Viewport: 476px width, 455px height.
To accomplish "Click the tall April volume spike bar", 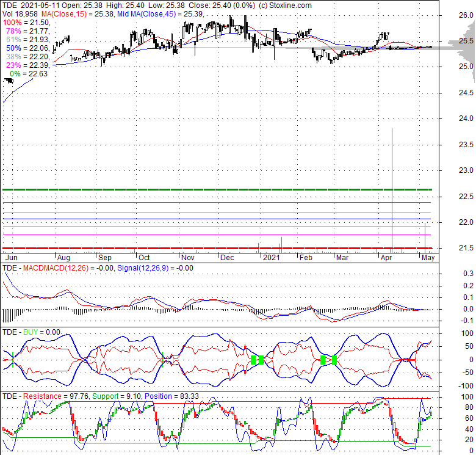I will point(392,191).
